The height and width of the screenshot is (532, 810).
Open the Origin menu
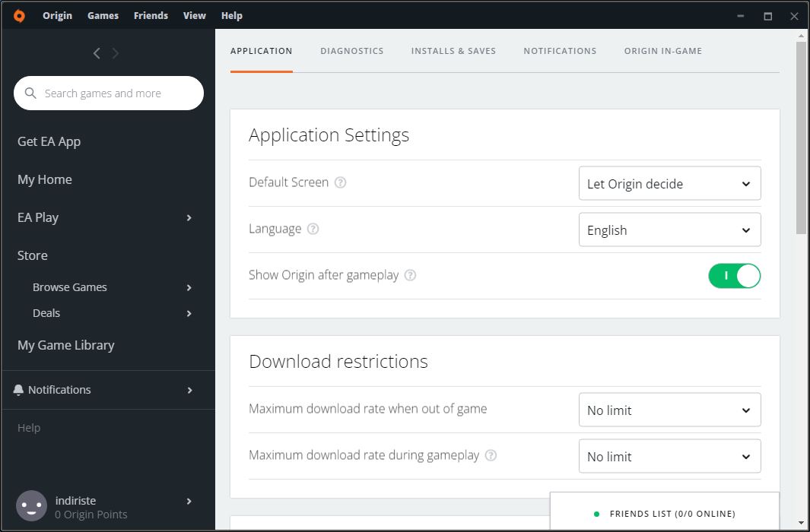point(57,15)
